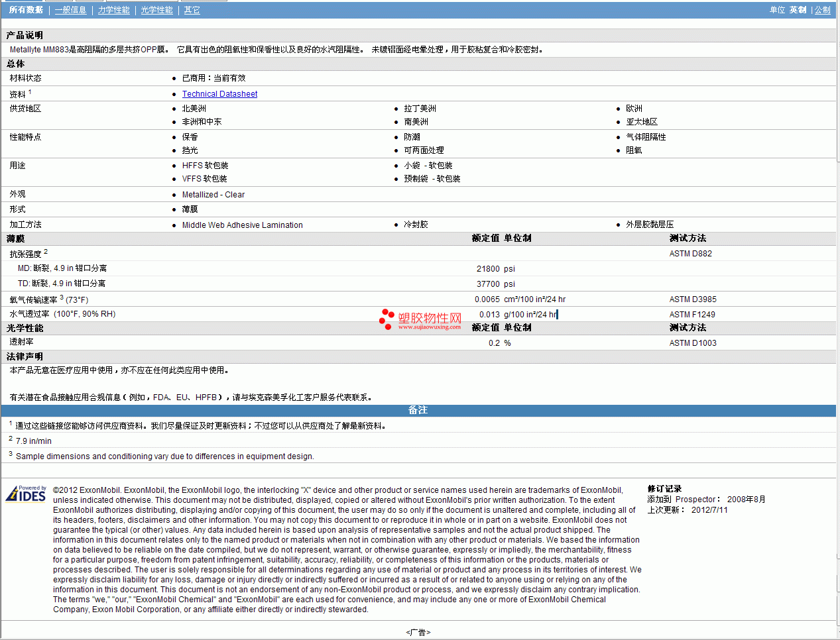
Task: Click the 产品说明 section header
Action: [x=25, y=35]
